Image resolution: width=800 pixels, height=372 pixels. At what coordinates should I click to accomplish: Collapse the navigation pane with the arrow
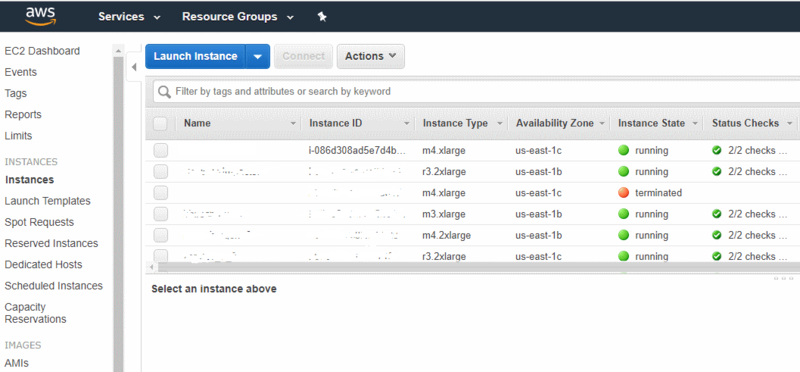click(x=134, y=67)
